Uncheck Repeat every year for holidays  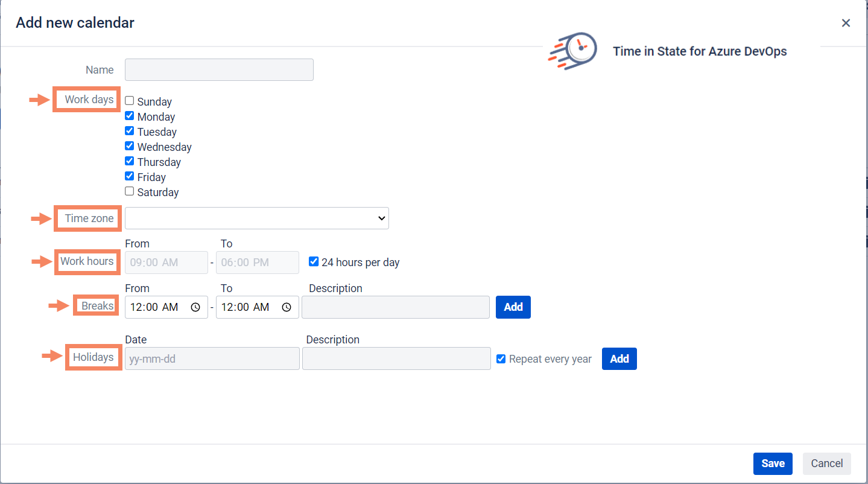click(x=501, y=358)
